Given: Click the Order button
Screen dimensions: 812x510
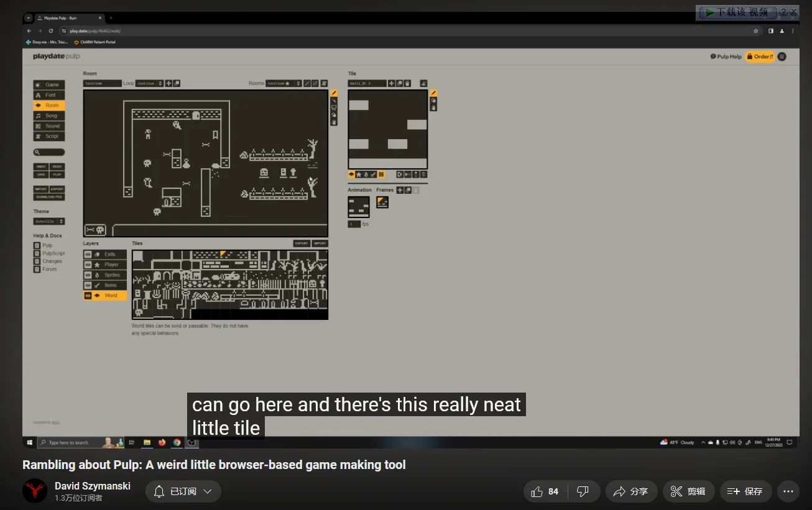Looking at the screenshot, I should point(760,57).
